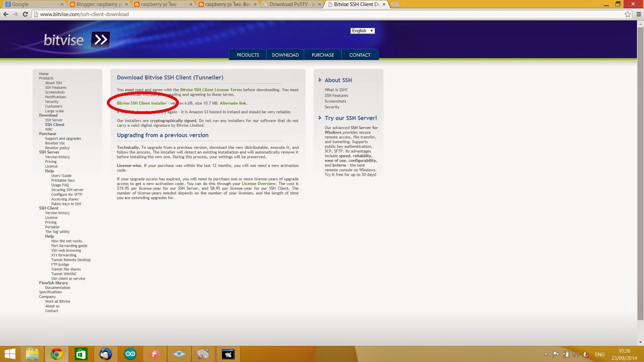Open the Action Center flag icon

[556, 354]
